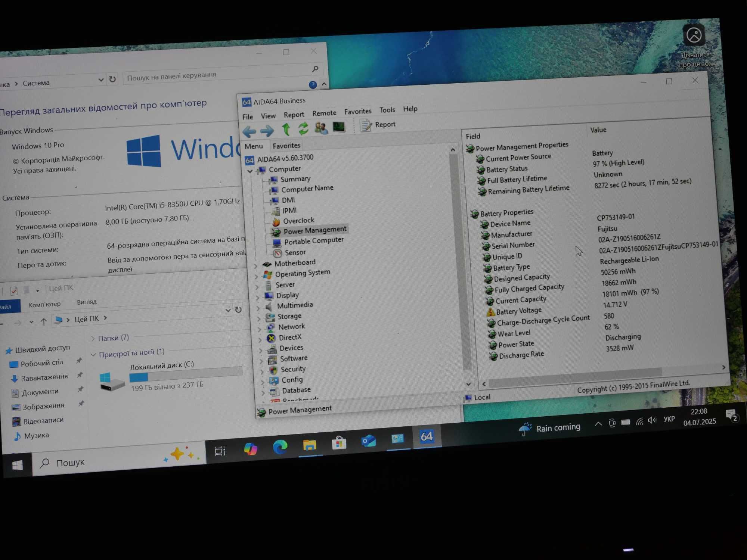747x560 pixels.
Task: Click the users icon in AIDA64 toolbar
Action: pos(321,128)
